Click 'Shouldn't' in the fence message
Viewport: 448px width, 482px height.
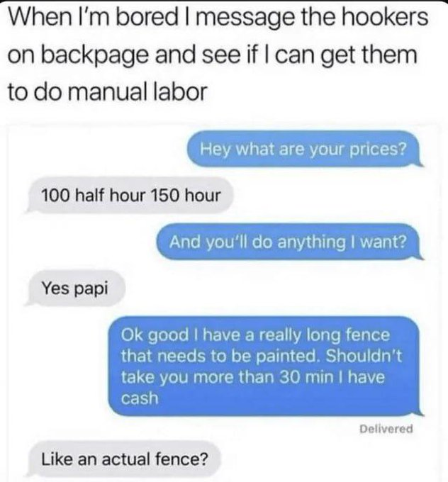(363, 356)
